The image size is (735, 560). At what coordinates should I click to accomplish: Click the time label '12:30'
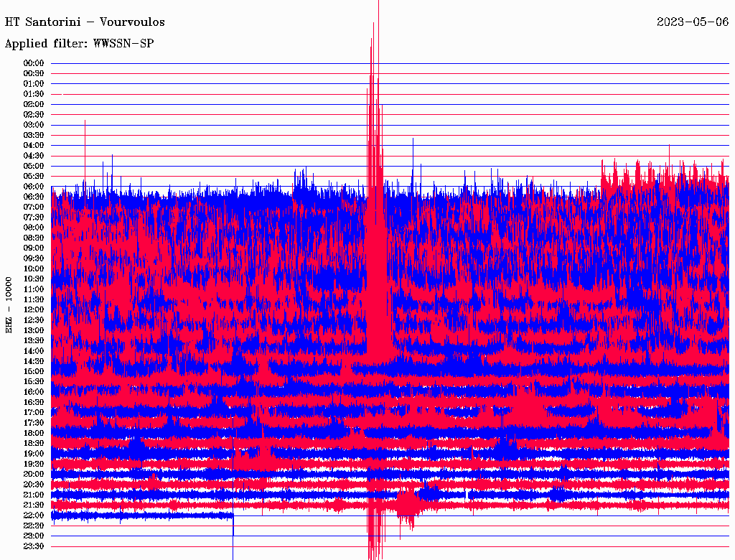(34, 320)
